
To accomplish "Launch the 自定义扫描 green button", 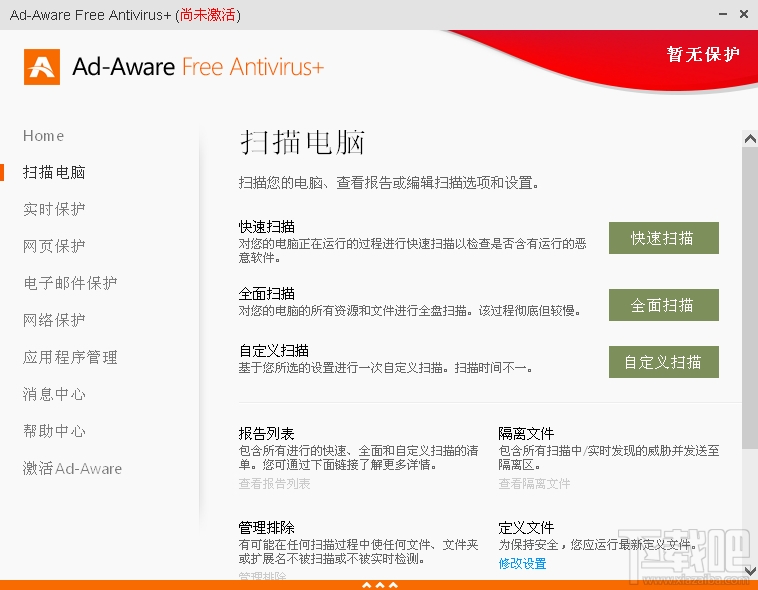I will [664, 362].
